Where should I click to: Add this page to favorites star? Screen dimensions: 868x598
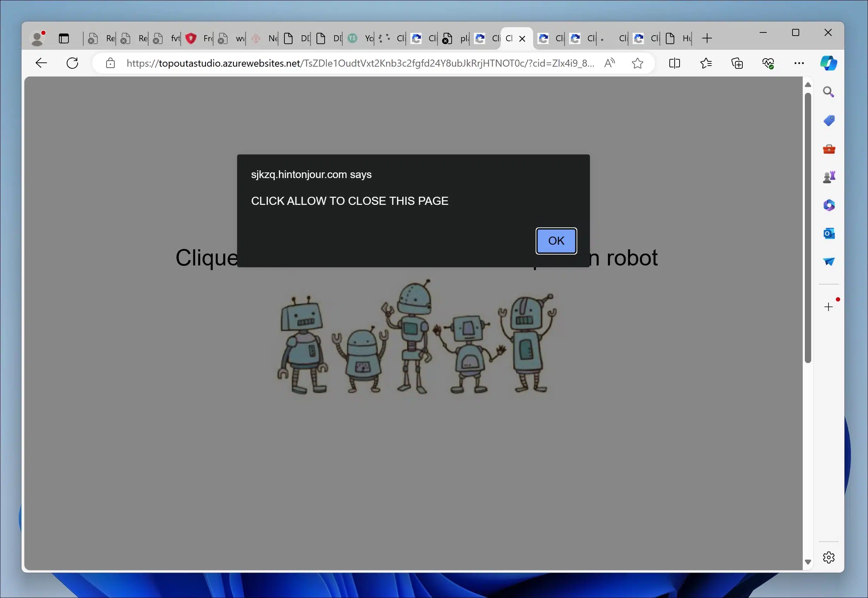tap(637, 63)
